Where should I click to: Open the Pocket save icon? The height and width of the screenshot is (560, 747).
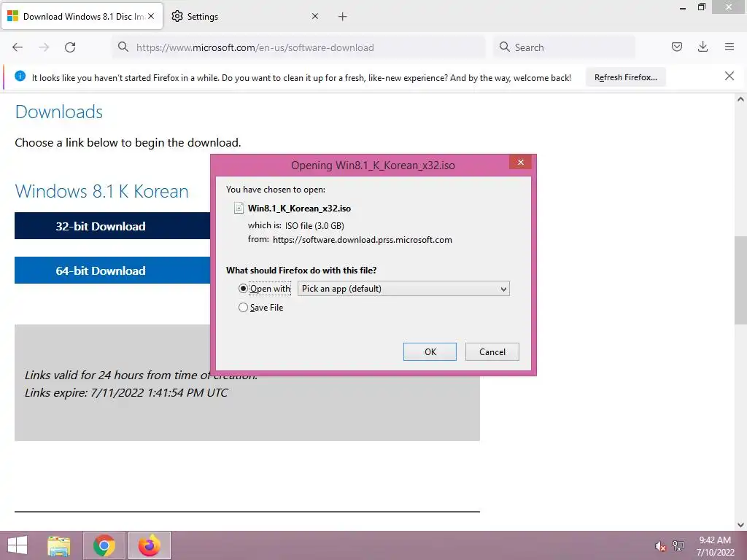676,47
